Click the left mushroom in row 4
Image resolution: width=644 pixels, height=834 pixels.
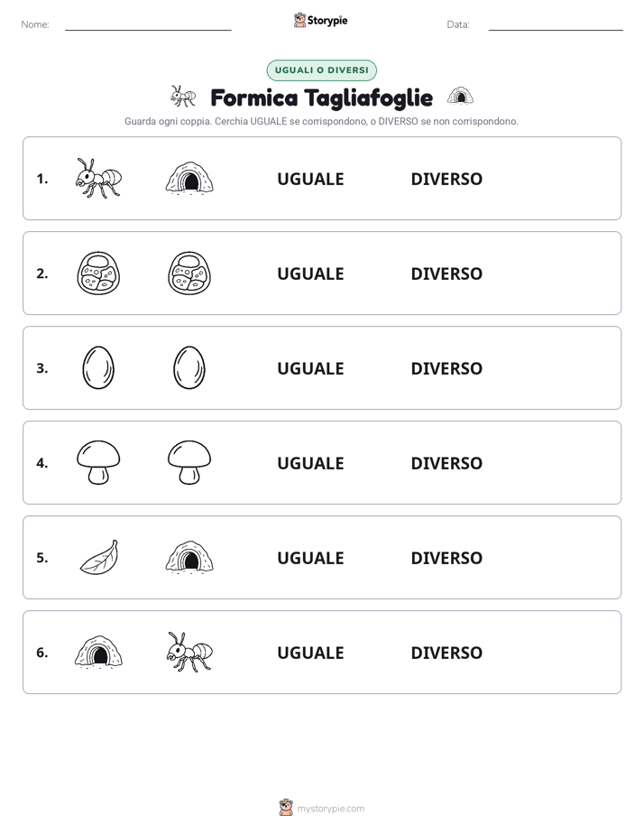tap(98, 462)
